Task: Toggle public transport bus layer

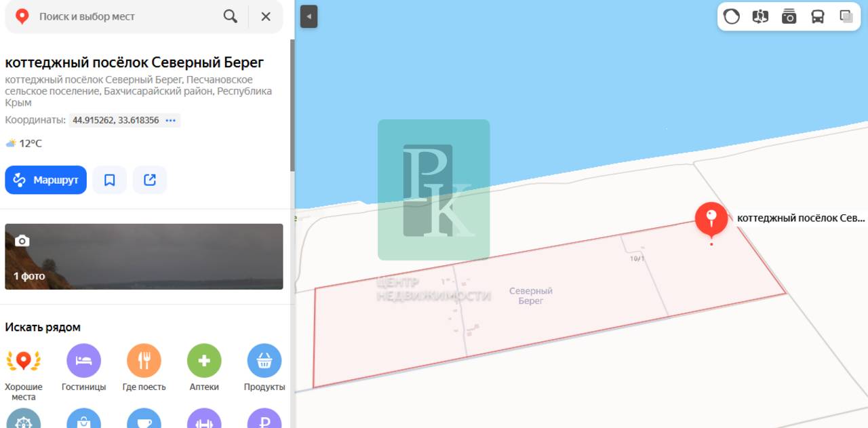Action: [818, 16]
